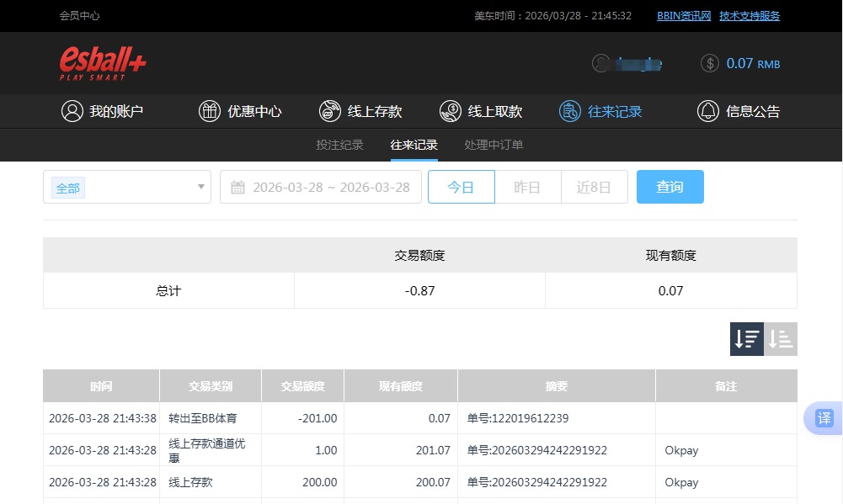Open the user avatar icon

click(x=600, y=63)
